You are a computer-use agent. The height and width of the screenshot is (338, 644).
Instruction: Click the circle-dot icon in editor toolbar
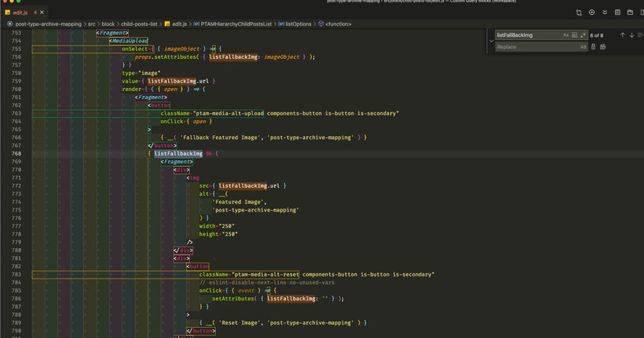(592, 13)
